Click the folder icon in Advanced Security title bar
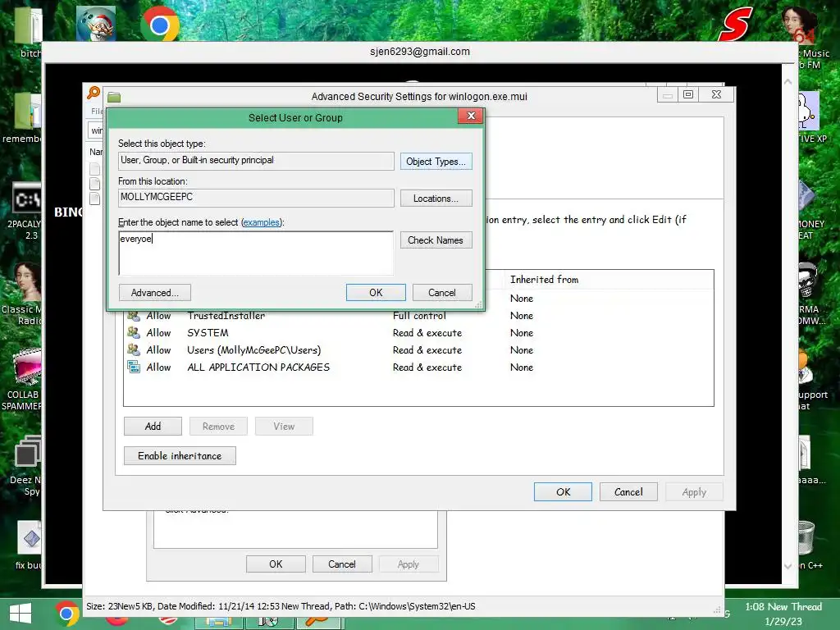This screenshot has height=630, width=840. click(114, 97)
